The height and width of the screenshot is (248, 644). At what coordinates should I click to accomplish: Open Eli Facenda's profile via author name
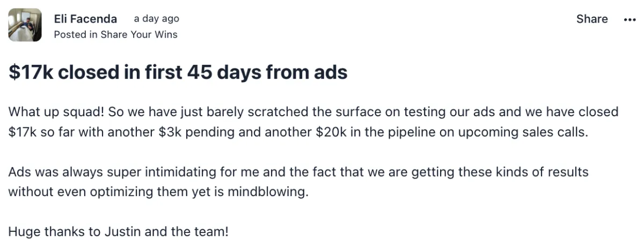pyautogui.click(x=85, y=19)
